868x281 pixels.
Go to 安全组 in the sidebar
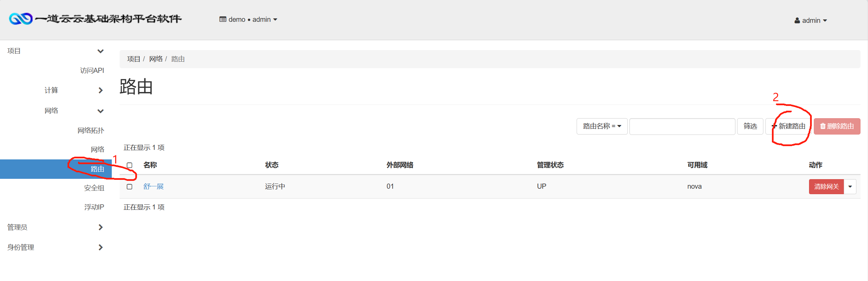(94, 188)
